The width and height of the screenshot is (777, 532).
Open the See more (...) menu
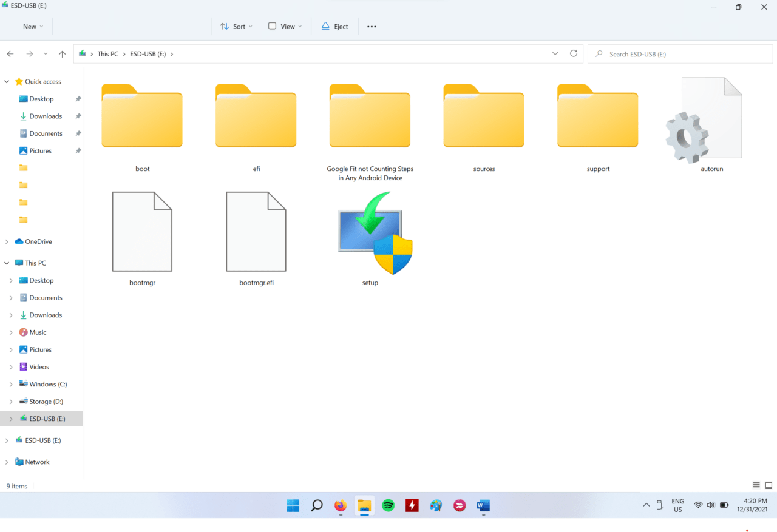click(372, 26)
